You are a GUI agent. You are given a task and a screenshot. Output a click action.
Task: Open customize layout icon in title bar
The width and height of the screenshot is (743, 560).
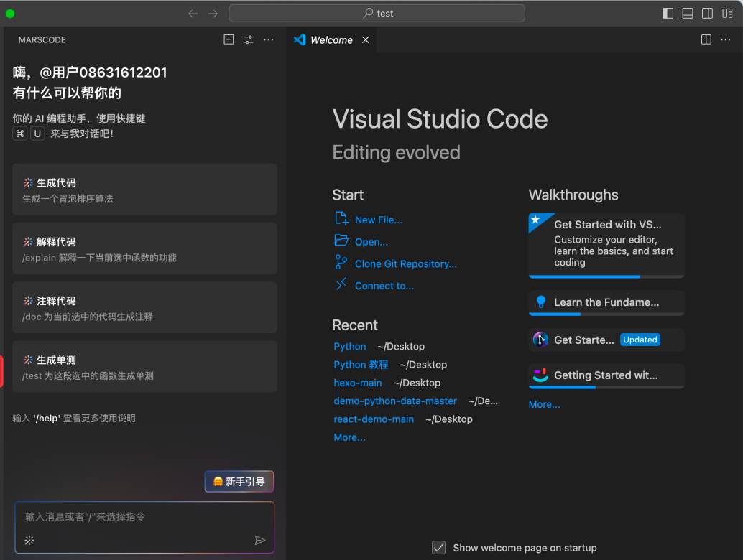click(727, 13)
